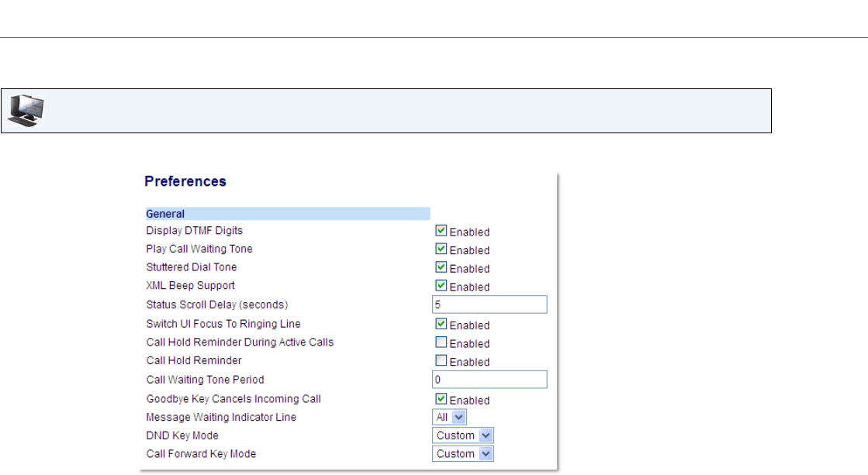The image size is (868, 475).
Task: Uncheck Stuttered Dial Tone option
Action: coord(441,267)
